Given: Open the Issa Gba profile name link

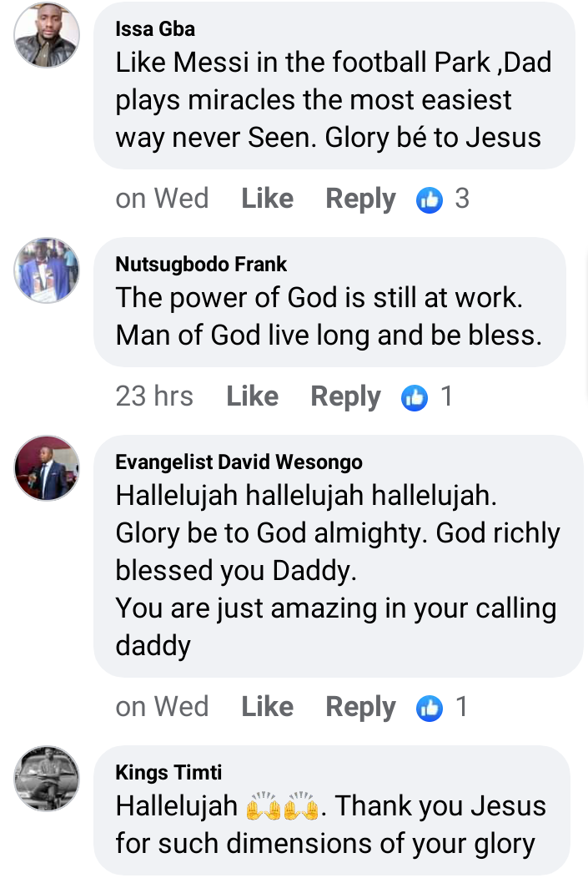Looking at the screenshot, I should (155, 29).
